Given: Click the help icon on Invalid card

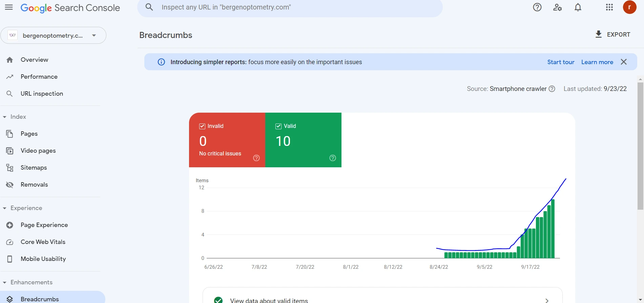Looking at the screenshot, I should [256, 158].
